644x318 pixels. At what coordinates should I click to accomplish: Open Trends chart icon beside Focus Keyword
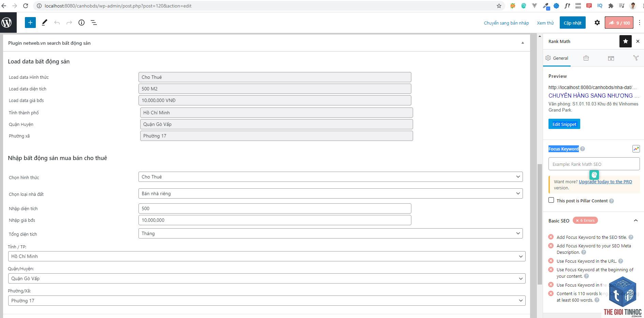(x=636, y=149)
